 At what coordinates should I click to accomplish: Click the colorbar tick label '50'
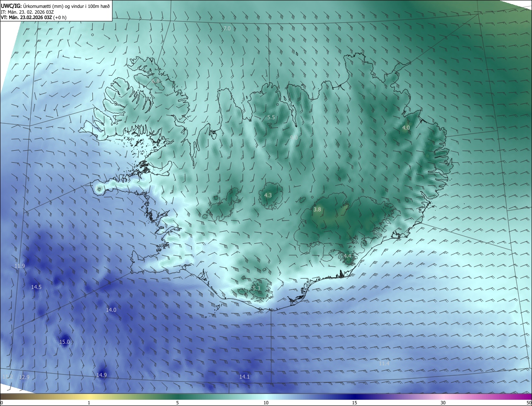[x=529, y=403]
